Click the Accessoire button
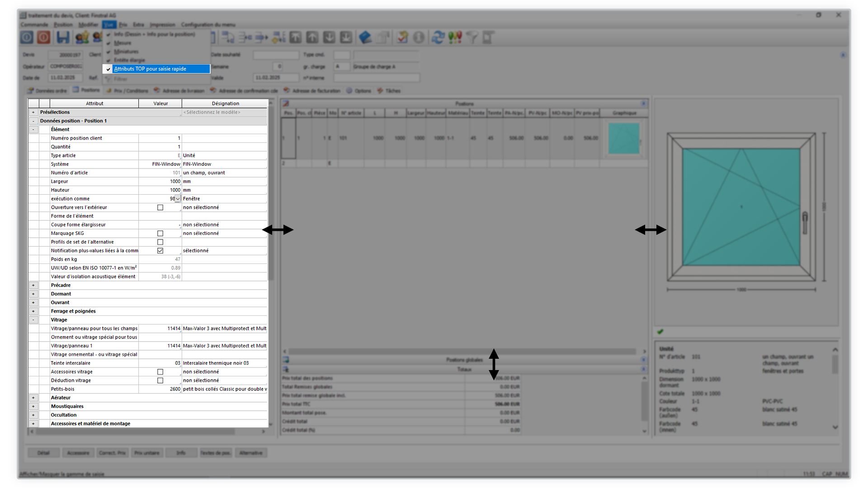The width and height of the screenshot is (868, 488). [x=78, y=453]
